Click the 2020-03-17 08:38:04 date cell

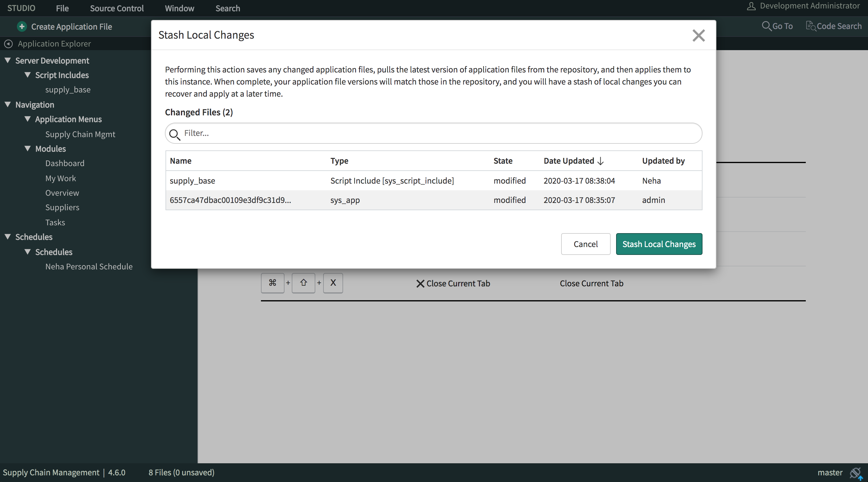(579, 181)
